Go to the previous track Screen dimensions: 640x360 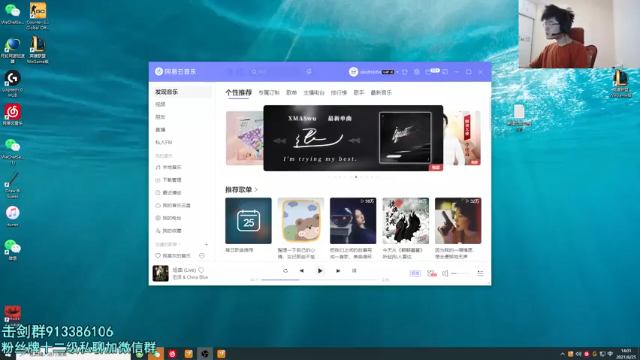click(302, 271)
